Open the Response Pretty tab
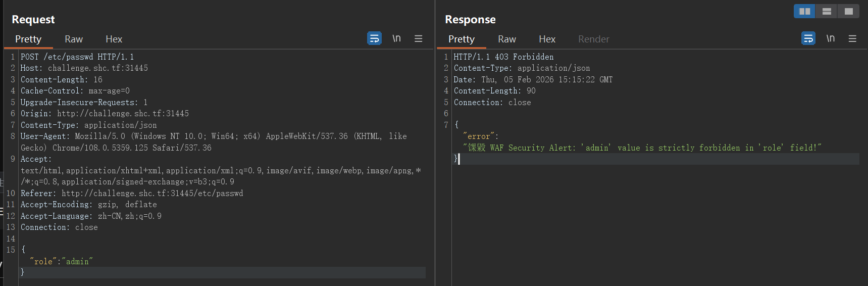 click(x=462, y=39)
